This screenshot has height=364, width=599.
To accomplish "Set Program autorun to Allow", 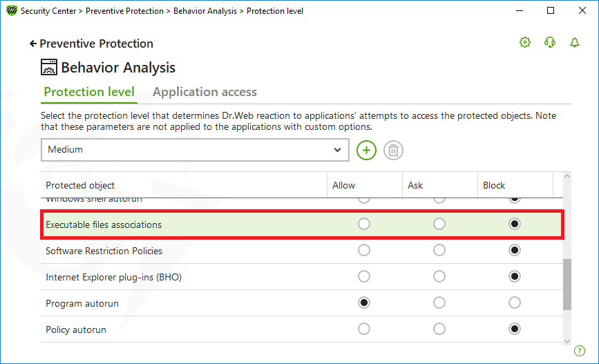I will coord(364,303).
